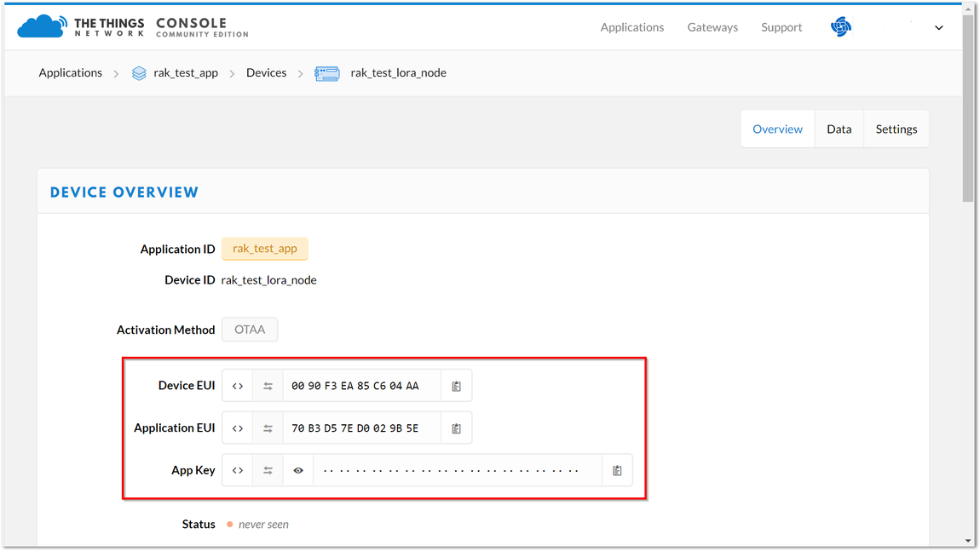
Task: Open rak_test_app breadcrumb link
Action: pos(186,72)
